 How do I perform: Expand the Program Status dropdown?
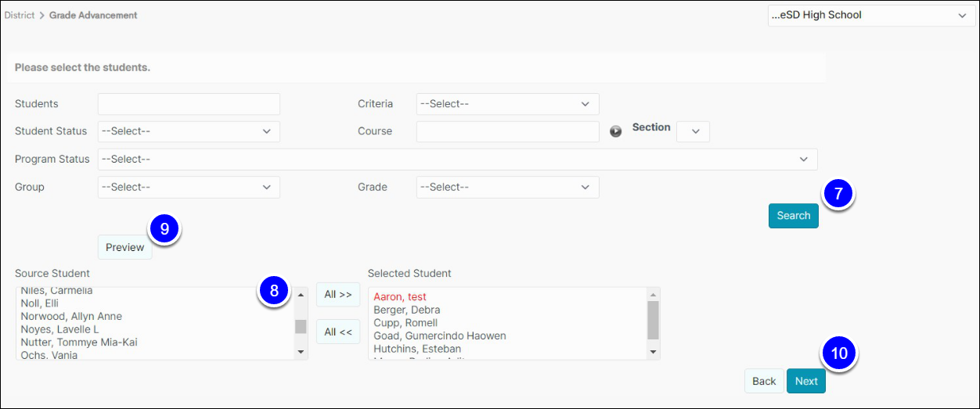[457, 160]
